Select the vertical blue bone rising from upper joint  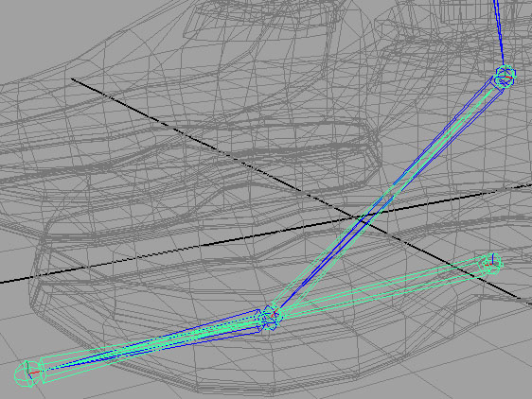pyautogui.click(x=499, y=32)
